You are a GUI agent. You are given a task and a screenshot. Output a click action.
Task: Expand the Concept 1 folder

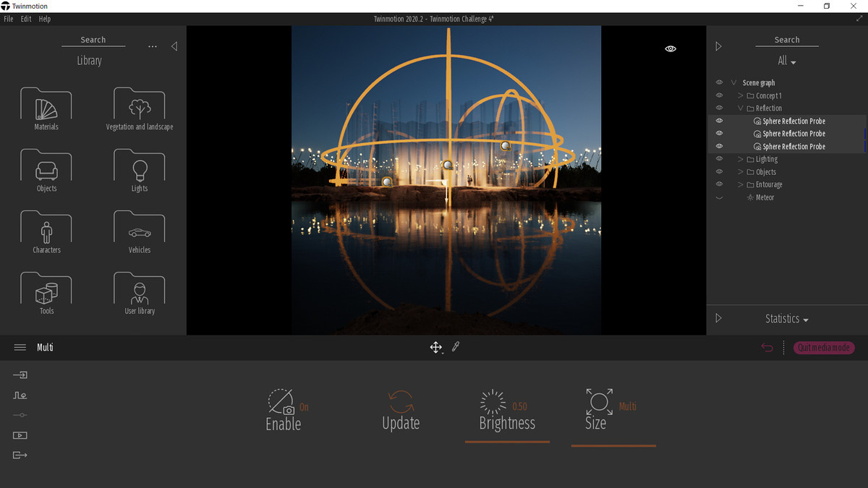click(x=741, y=95)
